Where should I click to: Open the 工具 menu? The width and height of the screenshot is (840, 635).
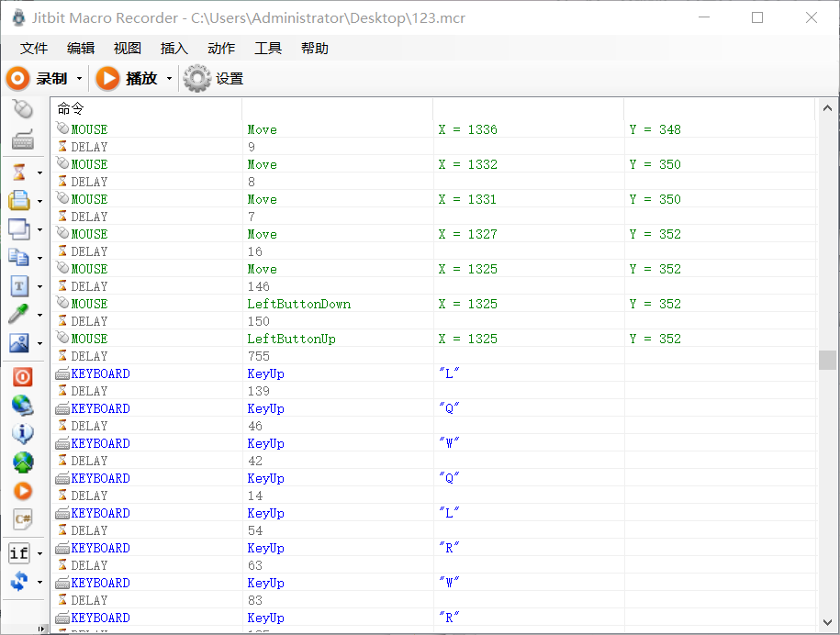click(x=268, y=49)
